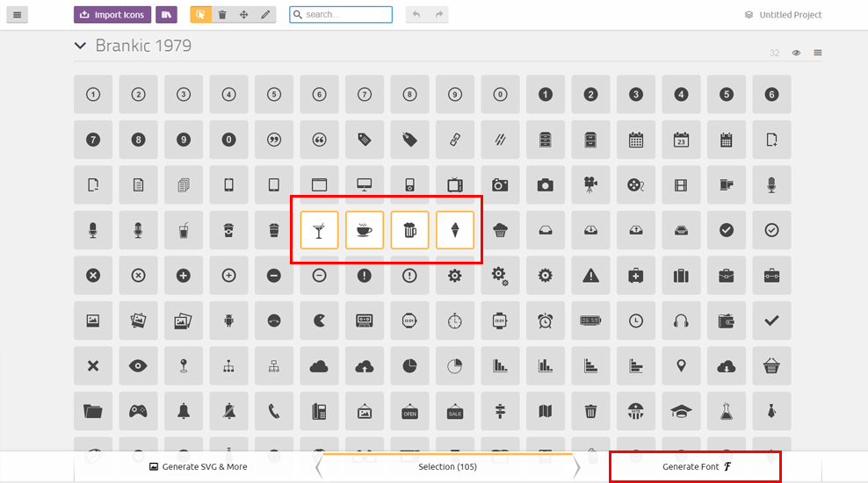The height and width of the screenshot is (483, 868).
Task: Select the warning triangle icon
Action: pyautogui.click(x=591, y=276)
